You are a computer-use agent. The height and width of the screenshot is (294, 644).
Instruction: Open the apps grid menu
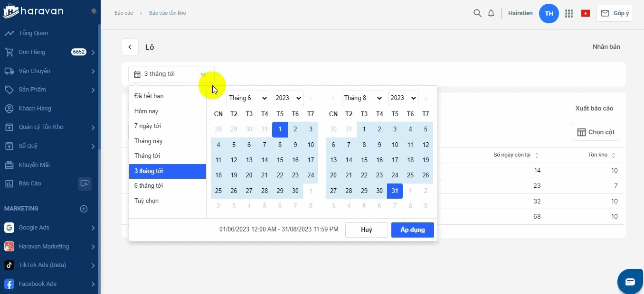point(569,13)
